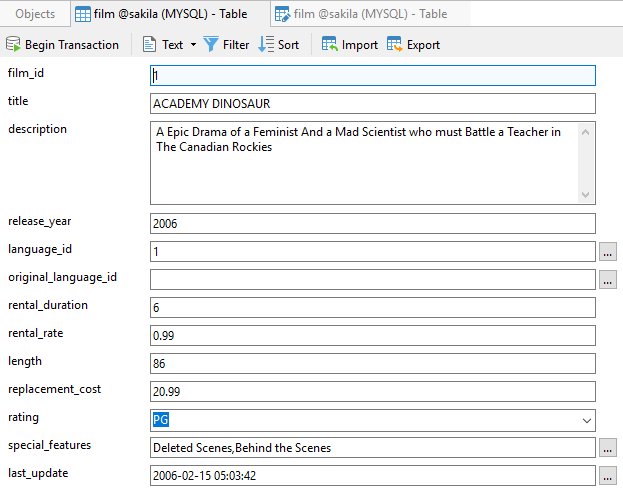The image size is (623, 495).
Task: Click into the rental_rate field
Action: [373, 336]
